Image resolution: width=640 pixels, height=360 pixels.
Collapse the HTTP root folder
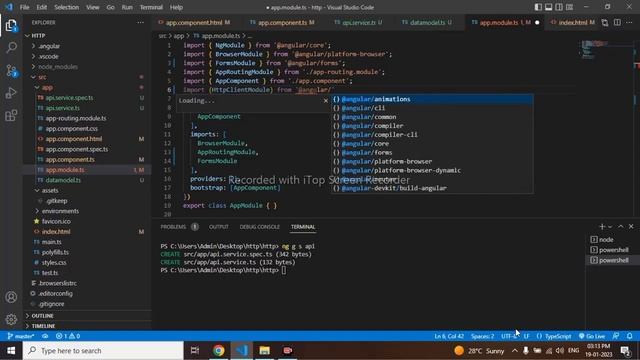(38, 36)
